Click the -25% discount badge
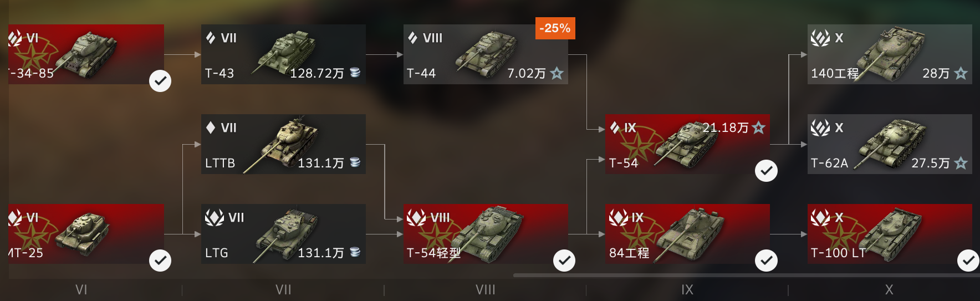 click(555, 28)
